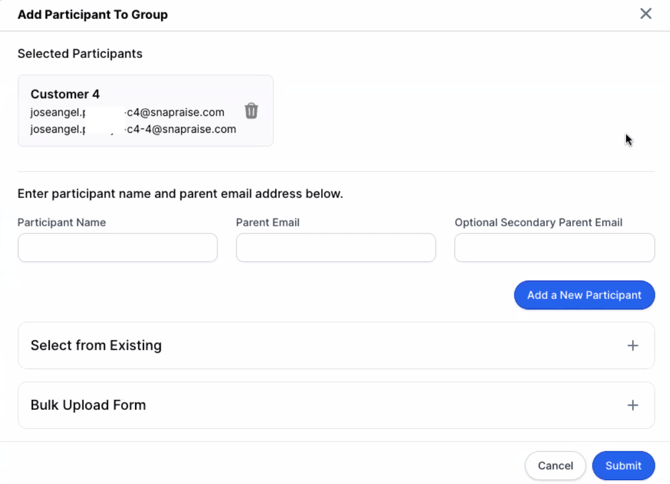Click the Participant Name field label
This screenshot has height=484, width=670.
coord(61,222)
